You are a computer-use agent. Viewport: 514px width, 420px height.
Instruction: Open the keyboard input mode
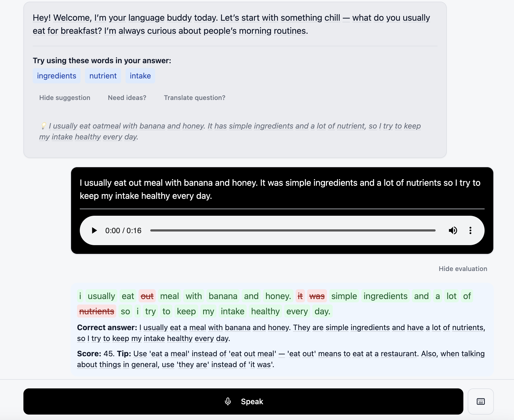[481, 401]
